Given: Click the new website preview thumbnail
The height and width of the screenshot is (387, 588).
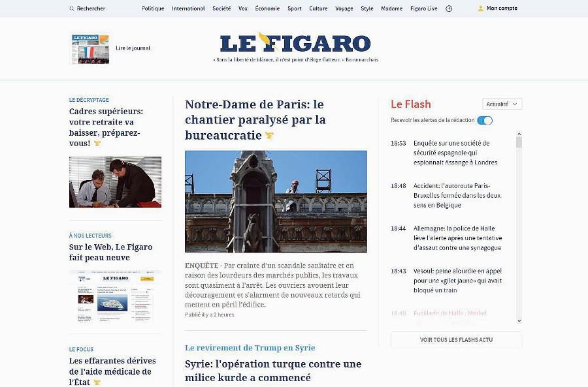Looking at the screenshot, I should click(x=115, y=296).
